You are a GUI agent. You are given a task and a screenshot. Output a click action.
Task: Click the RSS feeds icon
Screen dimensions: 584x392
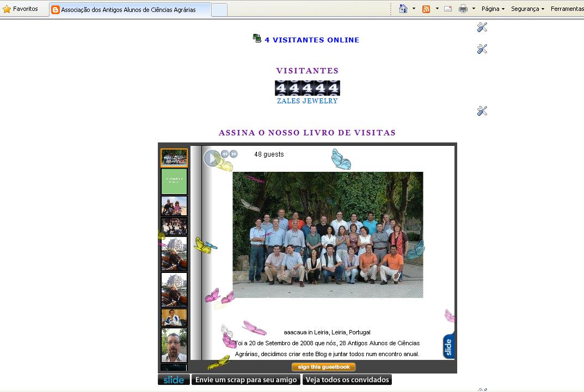tap(426, 9)
